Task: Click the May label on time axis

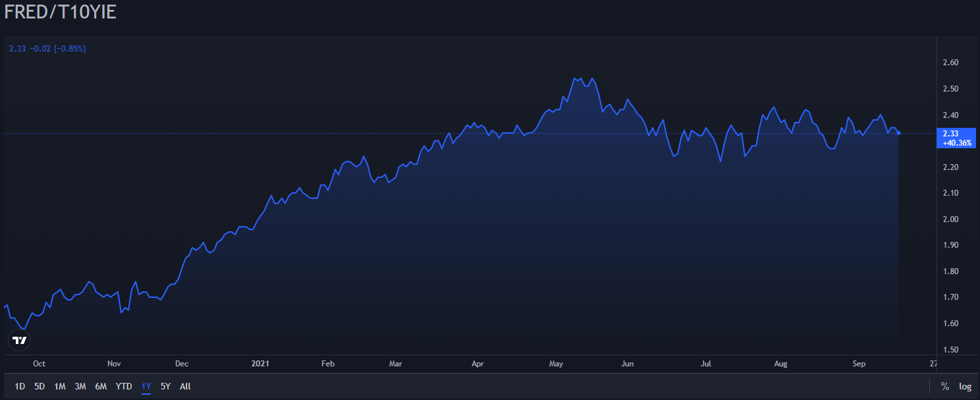Action: pyautogui.click(x=557, y=364)
